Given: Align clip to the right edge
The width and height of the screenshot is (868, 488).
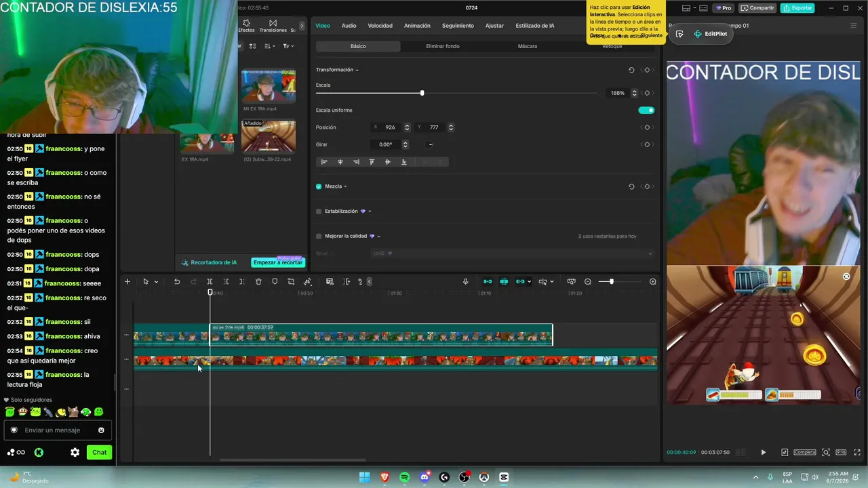Looking at the screenshot, I should click(x=356, y=162).
